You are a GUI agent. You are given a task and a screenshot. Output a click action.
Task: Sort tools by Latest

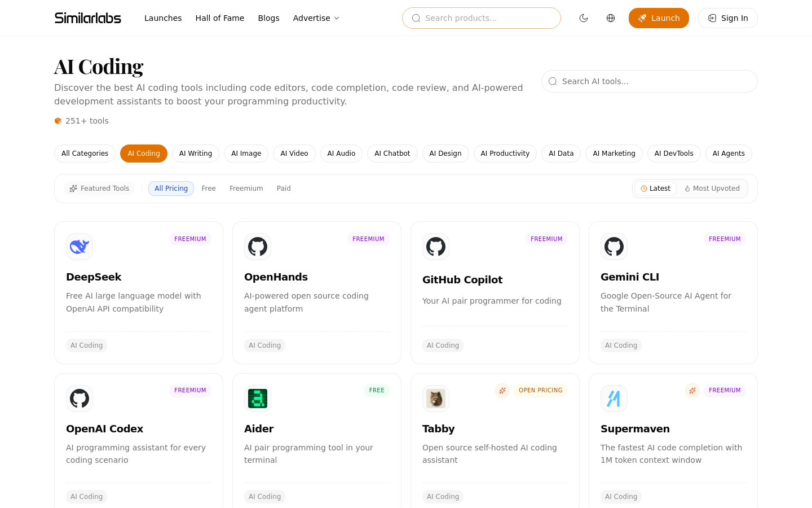coord(655,189)
